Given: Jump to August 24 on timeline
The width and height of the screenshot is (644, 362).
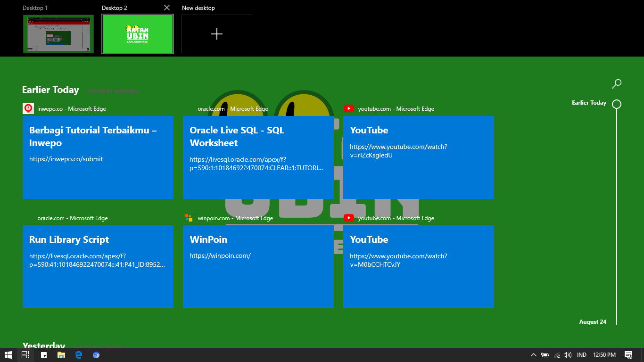Looking at the screenshot, I should (x=593, y=322).
